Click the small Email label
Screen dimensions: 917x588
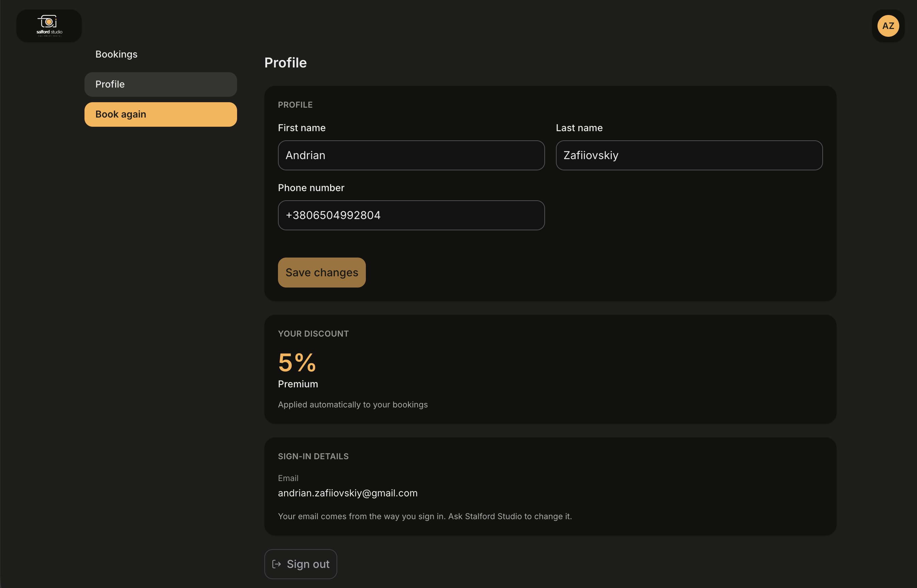pyautogui.click(x=288, y=478)
